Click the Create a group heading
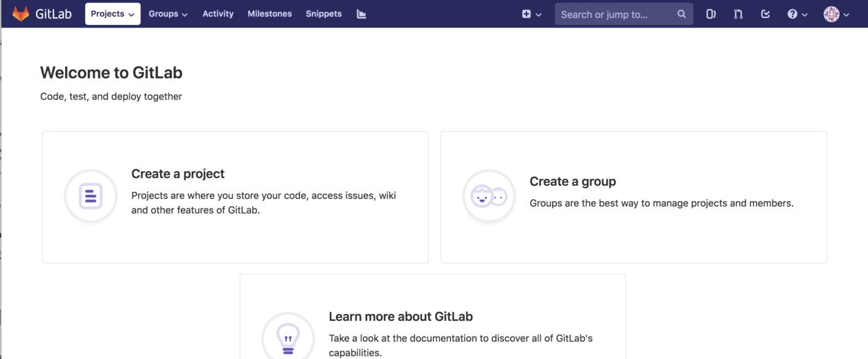 pyautogui.click(x=573, y=182)
